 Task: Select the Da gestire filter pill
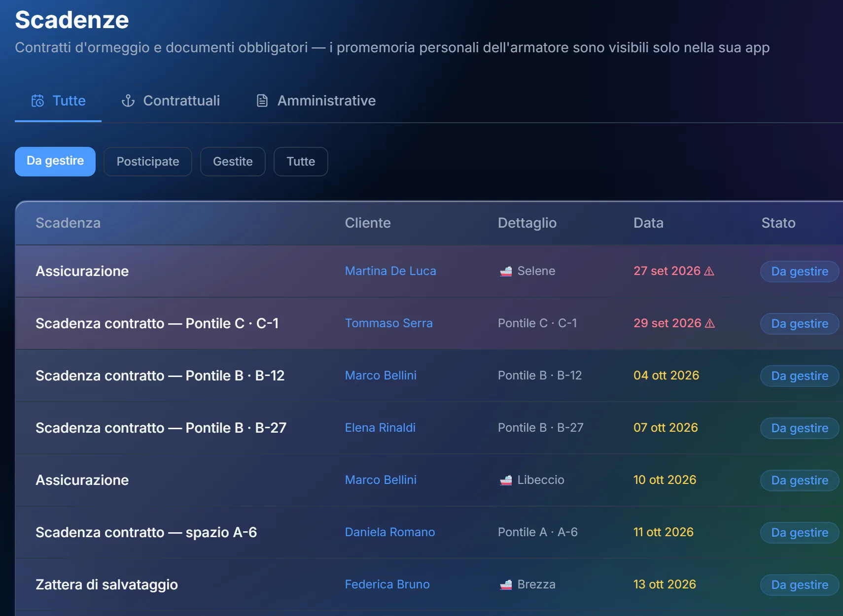coord(55,162)
